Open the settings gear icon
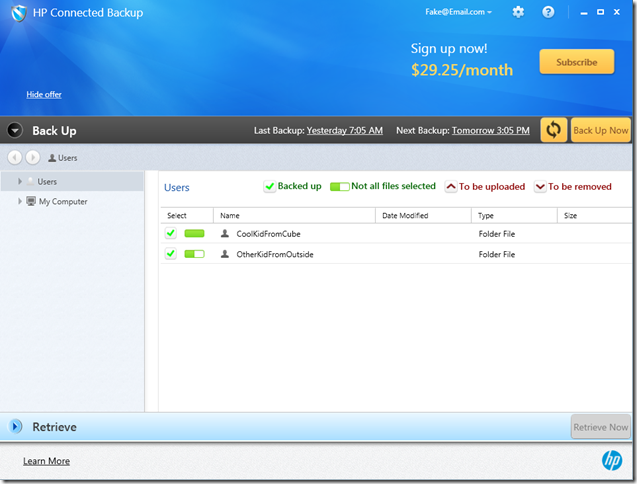637x484 pixels. (518, 12)
